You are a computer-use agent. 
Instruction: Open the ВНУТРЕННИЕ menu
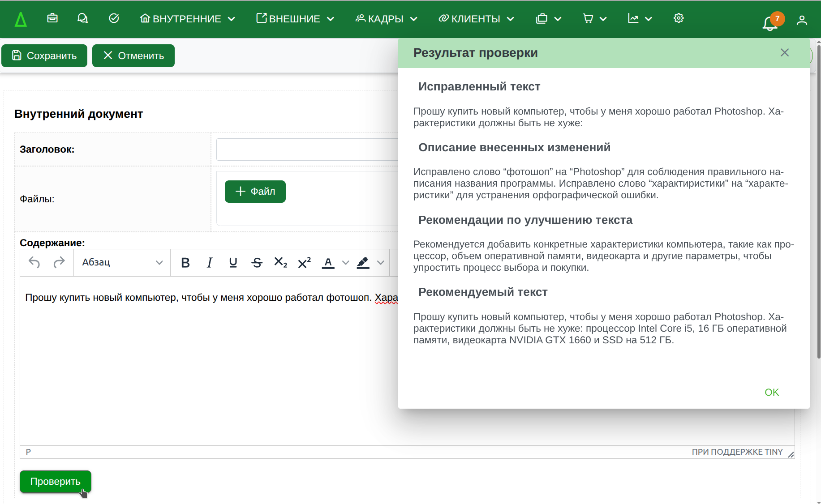(187, 19)
